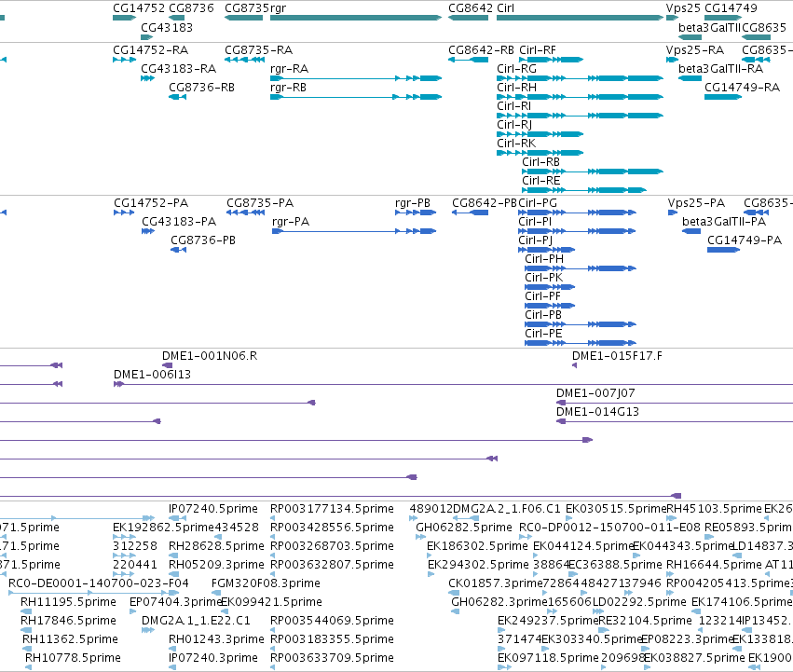Click transcript label Vps25-RA

click(694, 50)
